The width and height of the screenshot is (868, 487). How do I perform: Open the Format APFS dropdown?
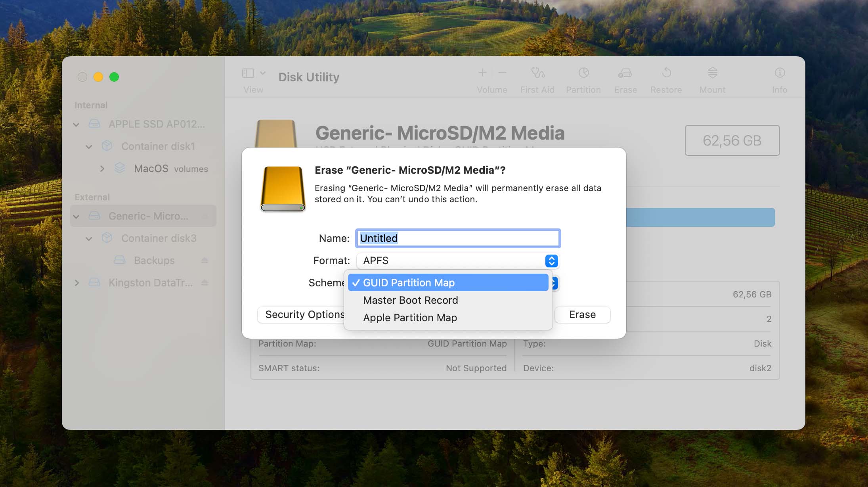(458, 261)
